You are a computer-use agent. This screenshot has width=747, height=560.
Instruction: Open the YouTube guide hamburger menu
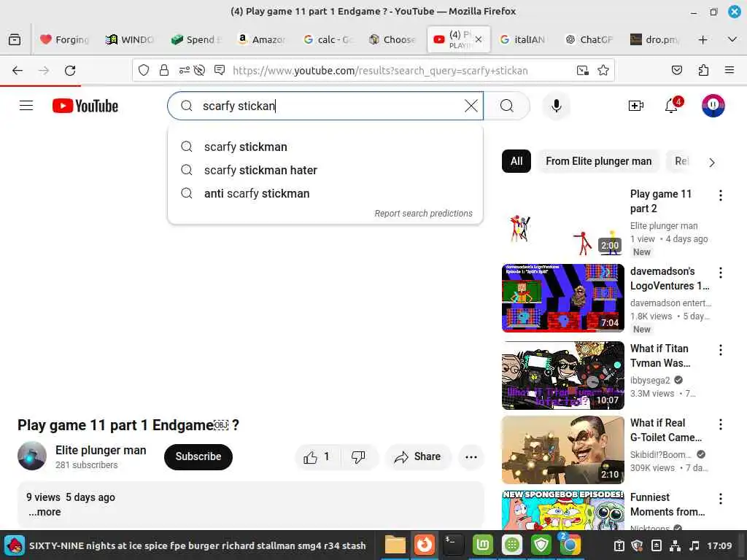pyautogui.click(x=26, y=106)
